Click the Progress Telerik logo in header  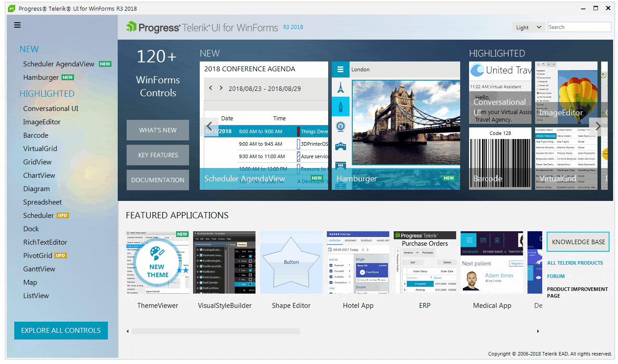point(202,27)
